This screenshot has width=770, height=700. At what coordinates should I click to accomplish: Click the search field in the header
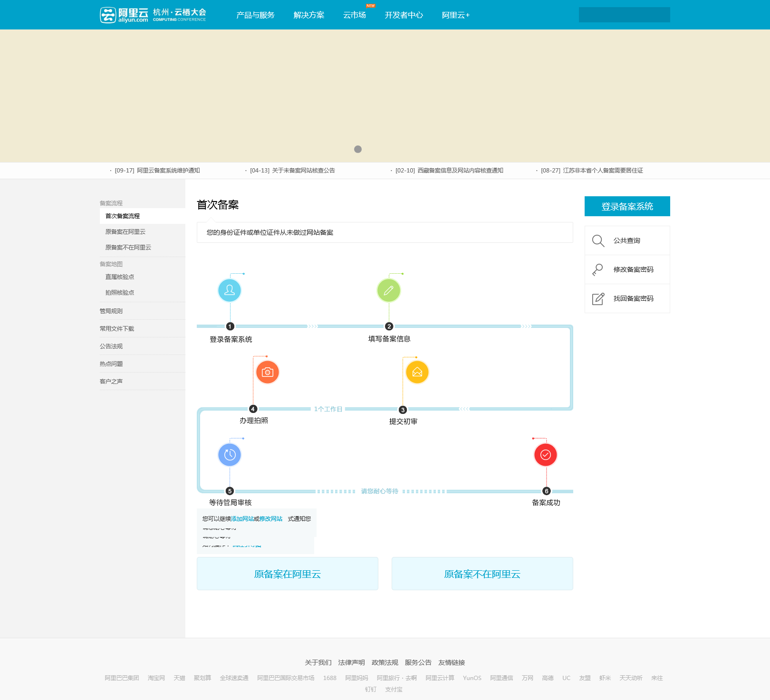click(625, 15)
